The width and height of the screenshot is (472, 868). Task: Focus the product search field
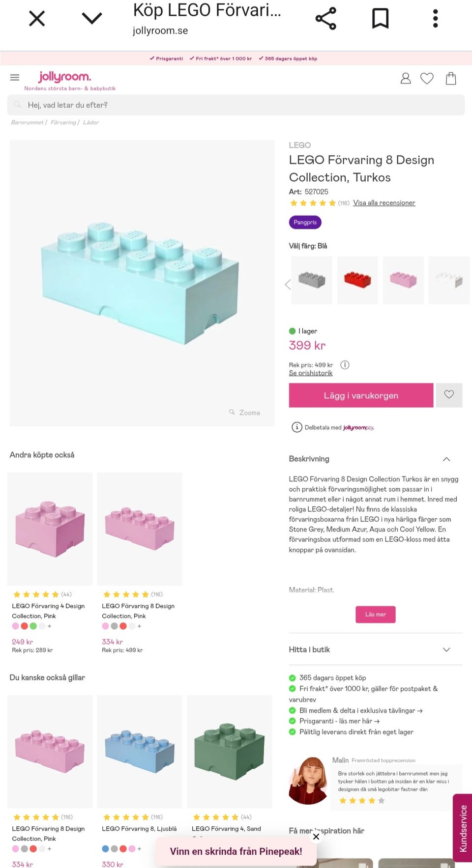click(236, 105)
